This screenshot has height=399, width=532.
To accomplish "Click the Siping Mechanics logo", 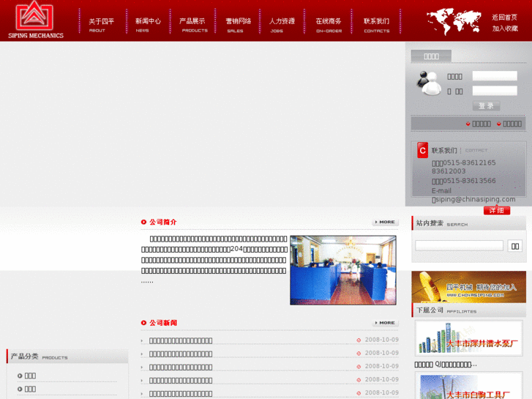I will pos(36,20).
